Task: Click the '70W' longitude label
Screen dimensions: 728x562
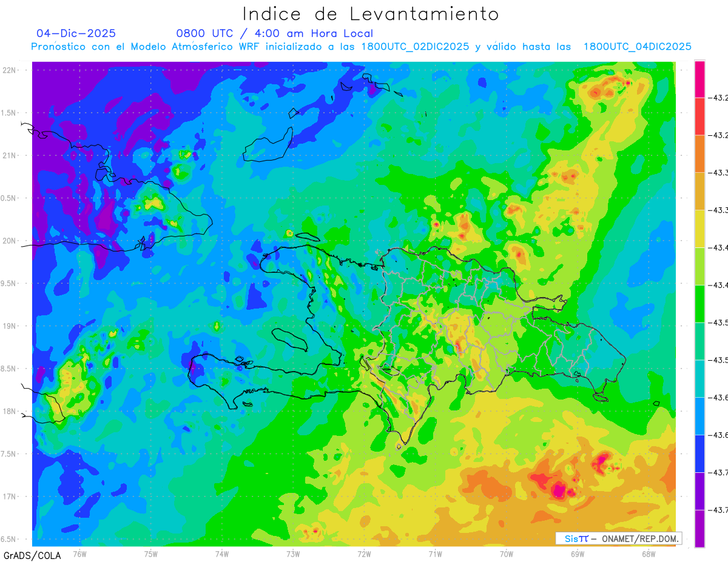Action: (x=506, y=554)
